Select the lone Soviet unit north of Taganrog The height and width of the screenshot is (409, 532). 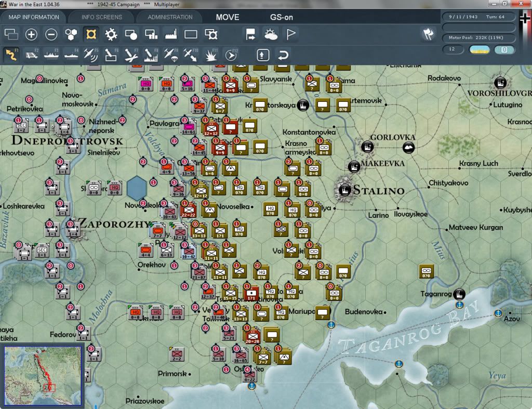(426, 271)
